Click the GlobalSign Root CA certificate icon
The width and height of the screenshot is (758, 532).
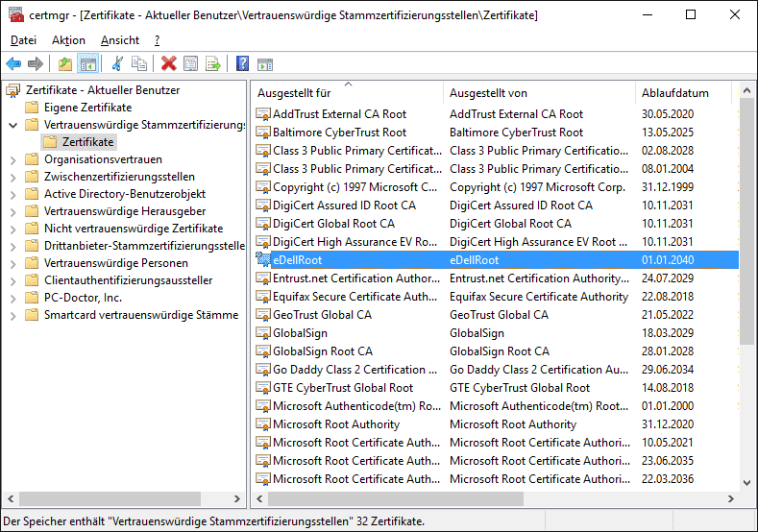262,351
